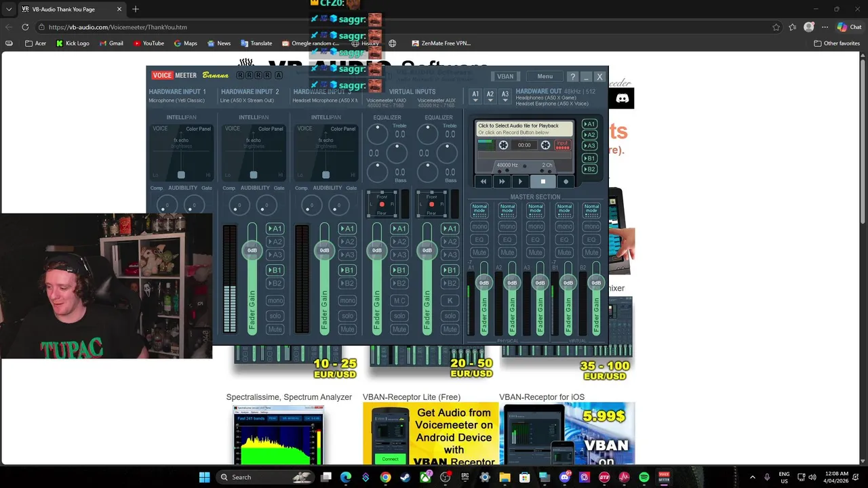Launch Google Chrome from the taskbar
The width and height of the screenshot is (868, 488).
point(385,477)
